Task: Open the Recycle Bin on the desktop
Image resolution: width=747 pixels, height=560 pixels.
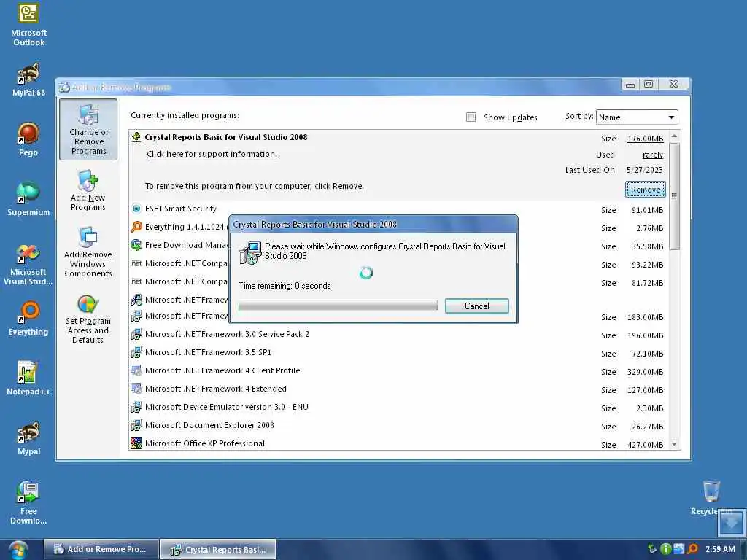Action: 711,497
